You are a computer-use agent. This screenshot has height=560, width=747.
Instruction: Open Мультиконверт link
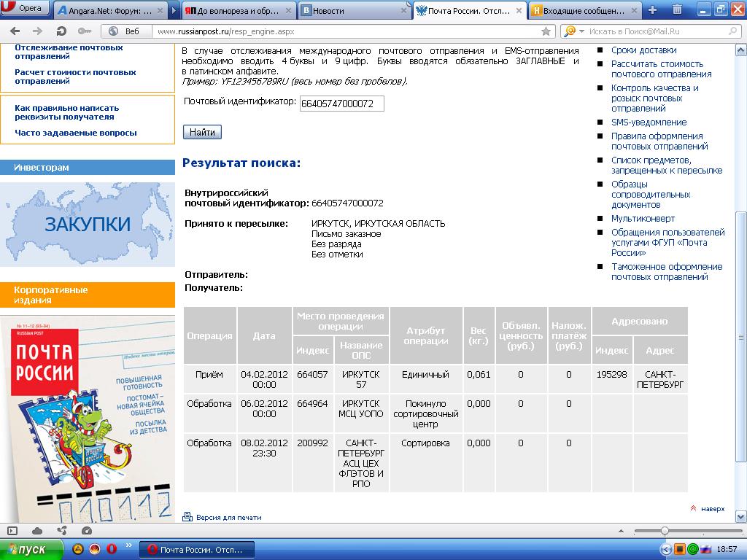[643, 219]
